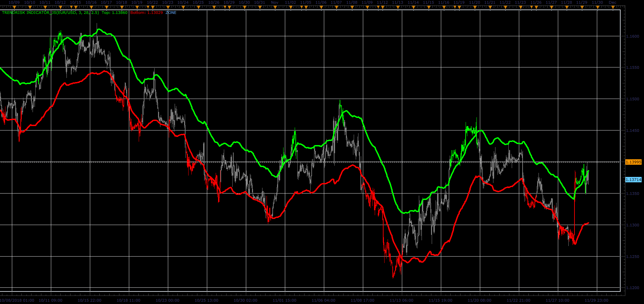
Task: Click the blue 1.13714 price tag
Action: [x=633, y=180]
